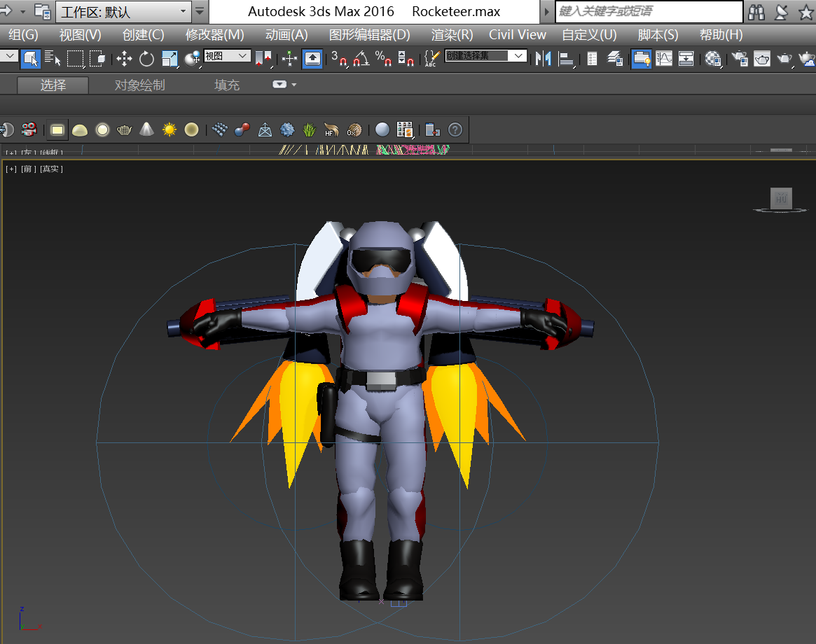Viewport: 816px width, 644px height.
Task: Click Edit Named Selection Sets icon
Action: coord(432,58)
